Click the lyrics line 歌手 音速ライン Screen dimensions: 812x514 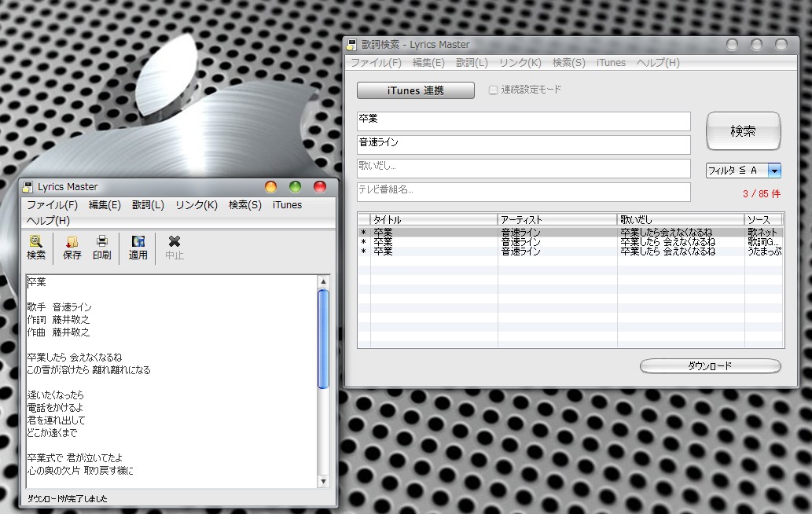click(x=60, y=307)
